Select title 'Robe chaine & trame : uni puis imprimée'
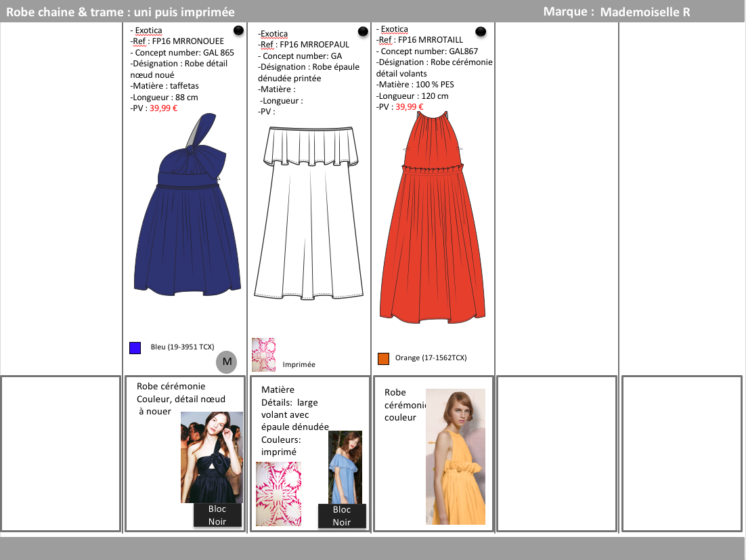The image size is (746, 560). pyautogui.click(x=120, y=12)
